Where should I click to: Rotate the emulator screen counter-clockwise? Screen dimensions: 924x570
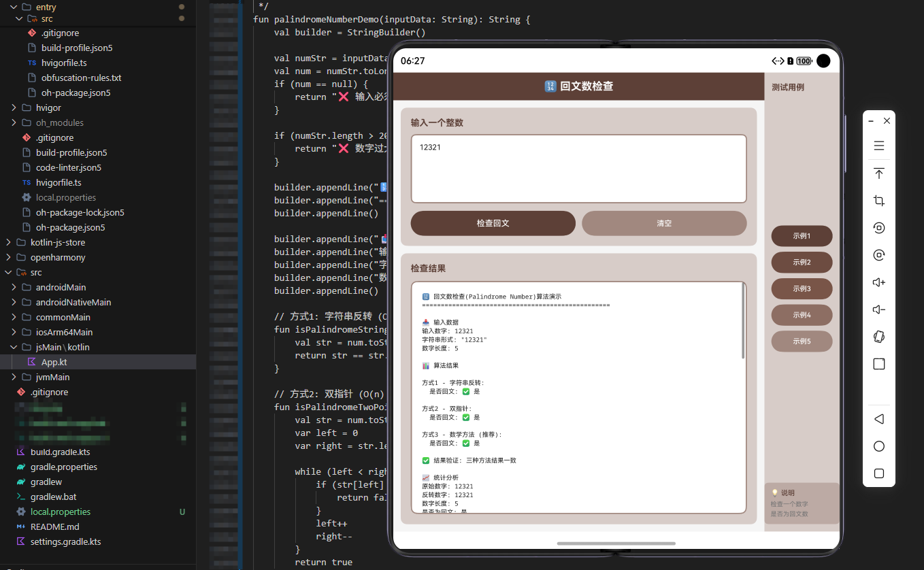coord(879,228)
